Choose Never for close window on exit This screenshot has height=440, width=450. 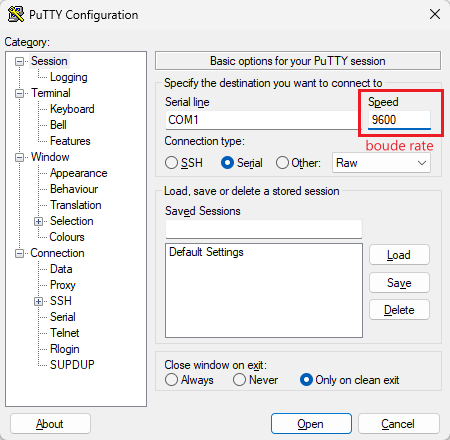[239, 380]
